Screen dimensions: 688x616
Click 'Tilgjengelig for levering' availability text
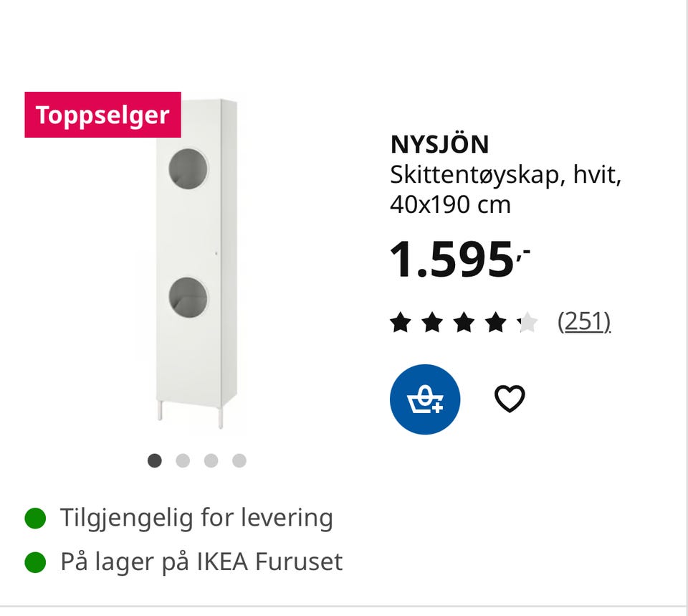coord(196,518)
